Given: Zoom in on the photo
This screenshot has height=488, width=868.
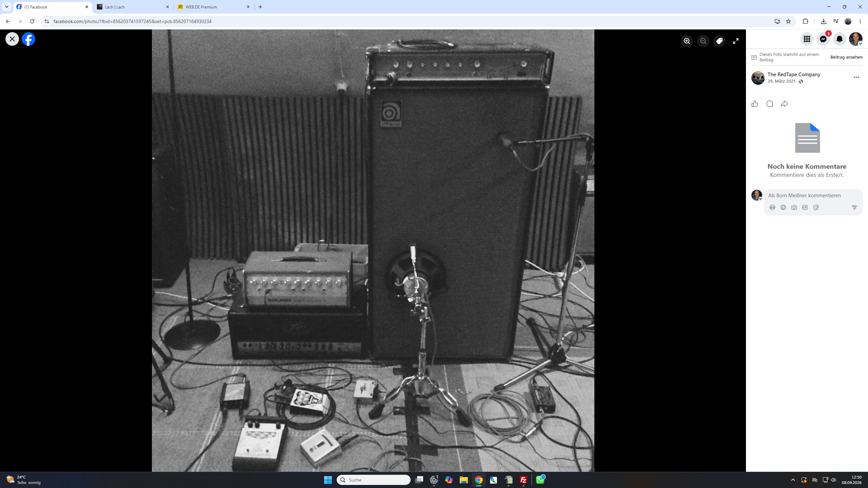Looking at the screenshot, I should tap(687, 41).
